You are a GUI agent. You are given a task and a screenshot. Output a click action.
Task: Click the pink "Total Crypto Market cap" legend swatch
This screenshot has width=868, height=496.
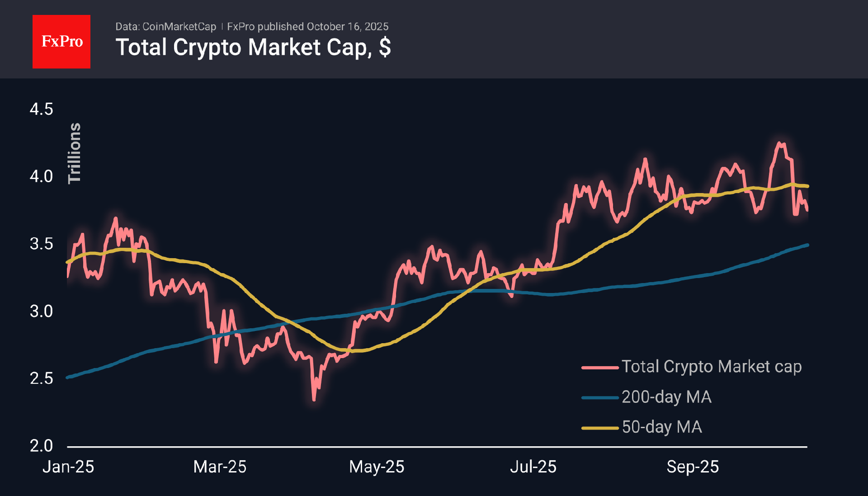point(599,368)
